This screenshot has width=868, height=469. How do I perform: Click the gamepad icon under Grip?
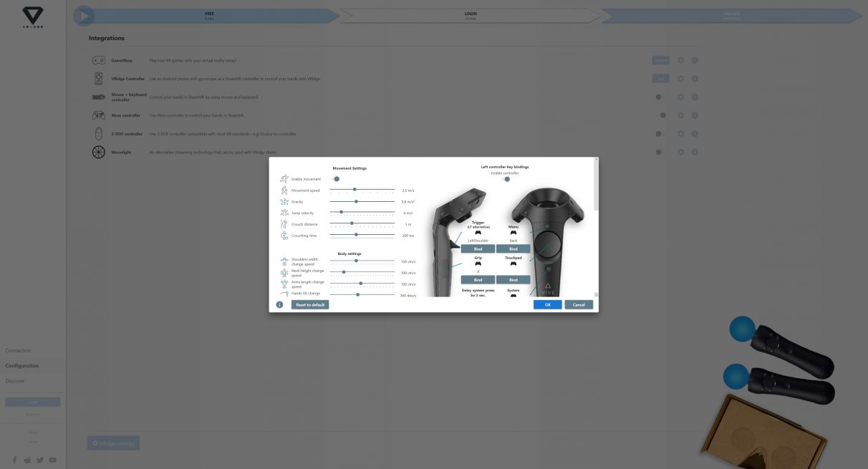(x=478, y=263)
